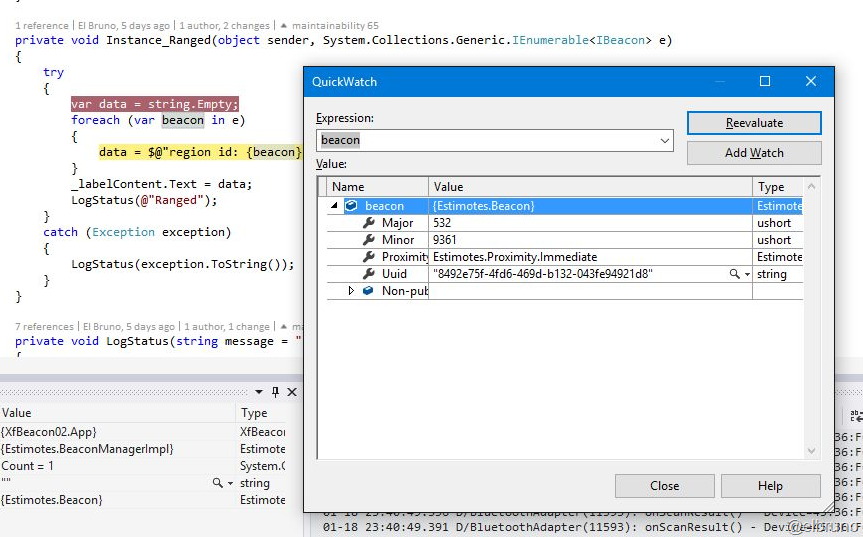Click the wrench icon beside Uuid property
The image size is (863, 537).
(x=369, y=274)
